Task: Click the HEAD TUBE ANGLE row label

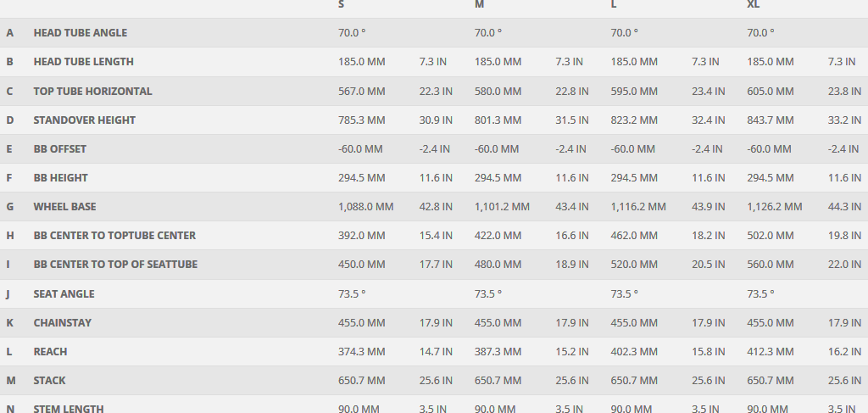Action: pyautogui.click(x=80, y=33)
